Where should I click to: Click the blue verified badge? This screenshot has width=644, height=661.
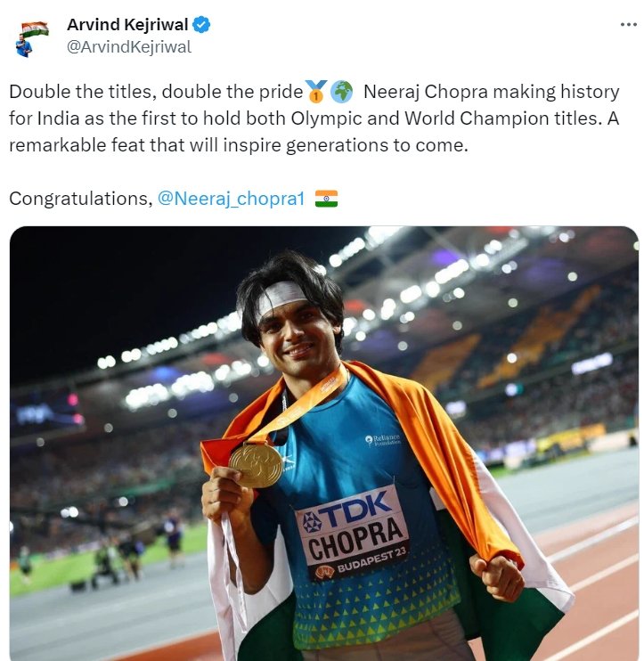(202, 25)
